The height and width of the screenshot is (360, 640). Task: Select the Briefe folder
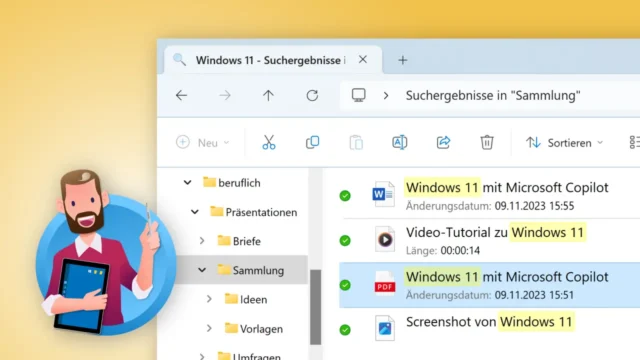coord(239,241)
